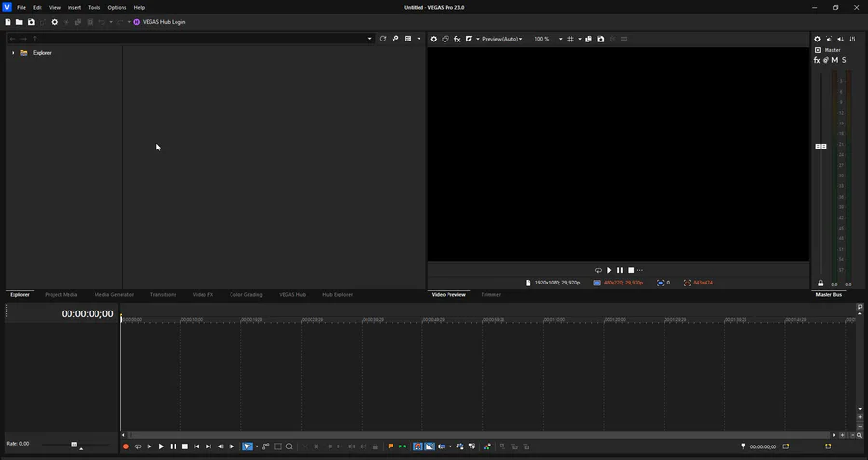Open the File menu

point(21,7)
